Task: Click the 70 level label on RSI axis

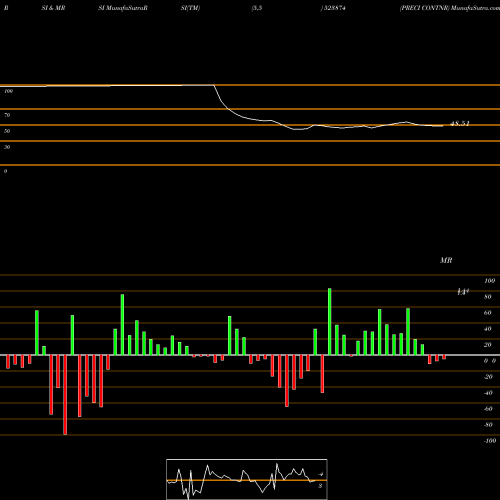Action: pyautogui.click(x=7, y=115)
